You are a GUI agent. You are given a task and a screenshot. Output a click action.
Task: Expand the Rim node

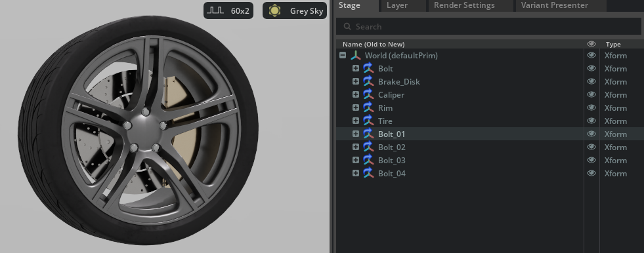coord(356,108)
